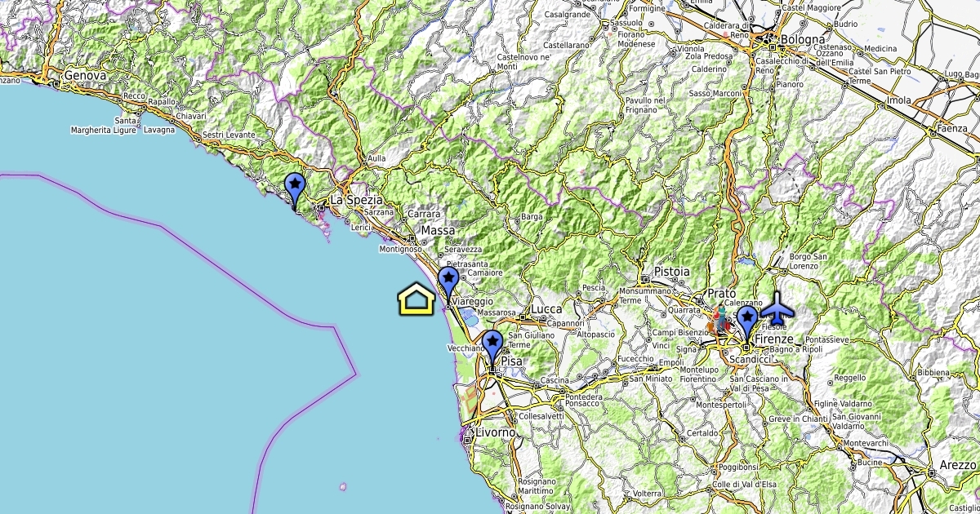Click the blue airplane icon near Firenze
Image resolution: width=980 pixels, height=514 pixels.
[777, 310]
